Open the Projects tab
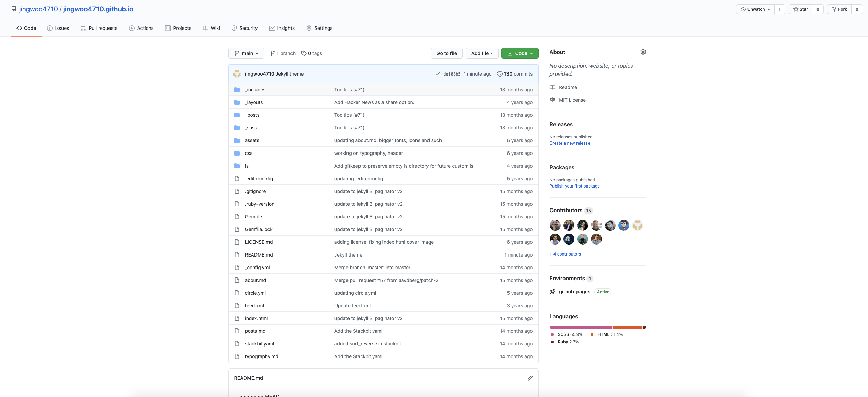Viewport: 868px width, 397px height. coord(178,28)
